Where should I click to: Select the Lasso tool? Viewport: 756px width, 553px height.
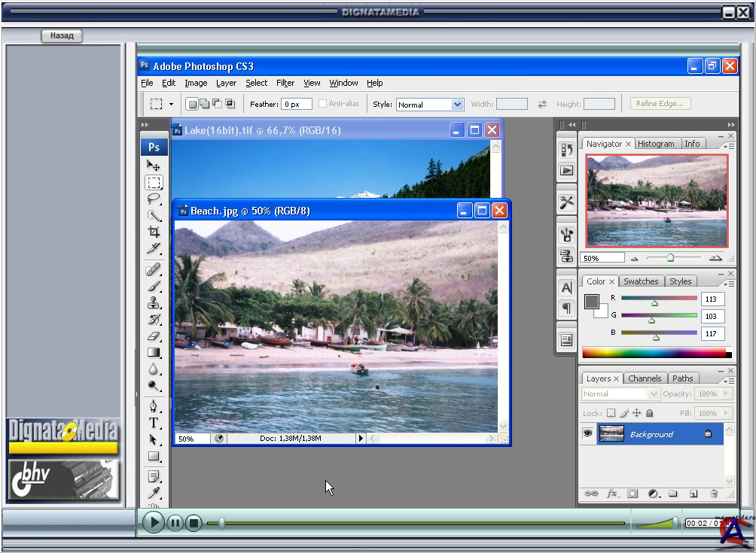point(154,199)
